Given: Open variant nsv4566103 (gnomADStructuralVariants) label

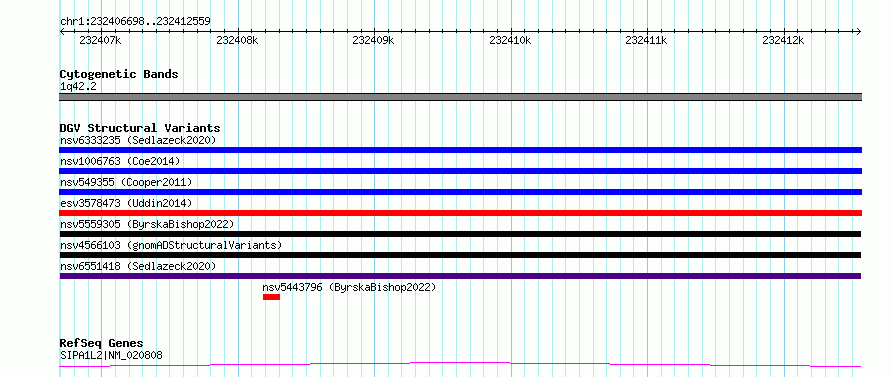Looking at the screenshot, I should point(171,245).
